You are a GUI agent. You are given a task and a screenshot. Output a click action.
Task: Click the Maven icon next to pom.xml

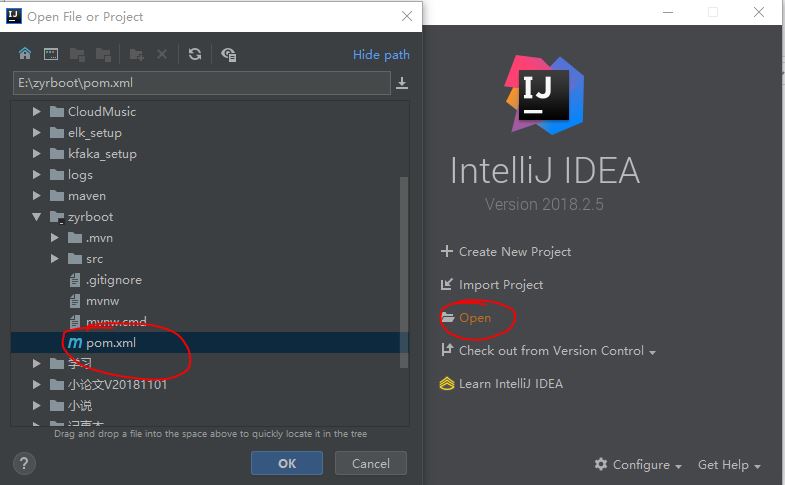[75, 343]
